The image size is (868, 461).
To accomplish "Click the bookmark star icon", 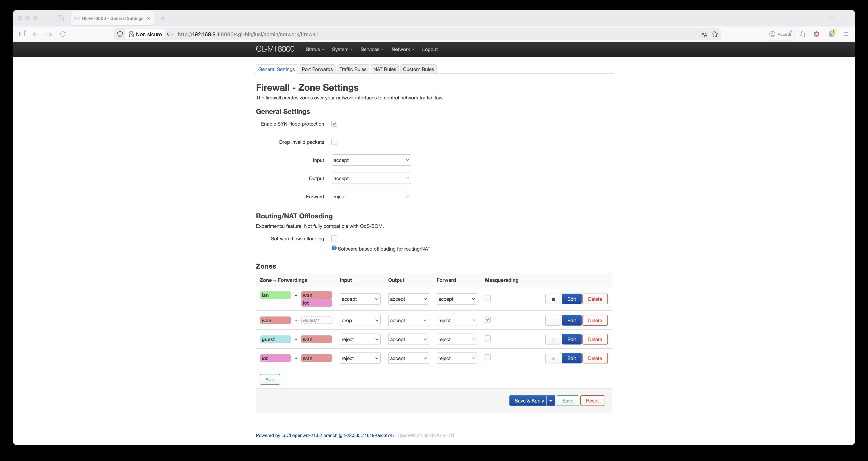I will [x=715, y=34].
